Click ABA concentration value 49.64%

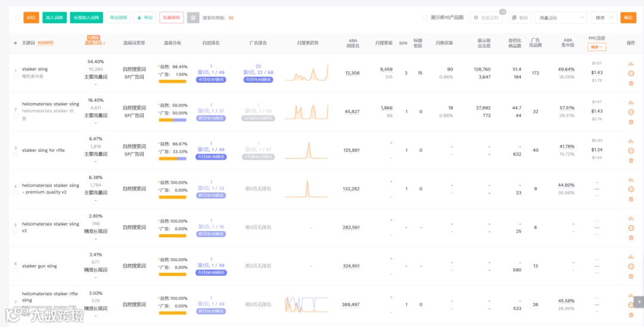(x=566, y=69)
